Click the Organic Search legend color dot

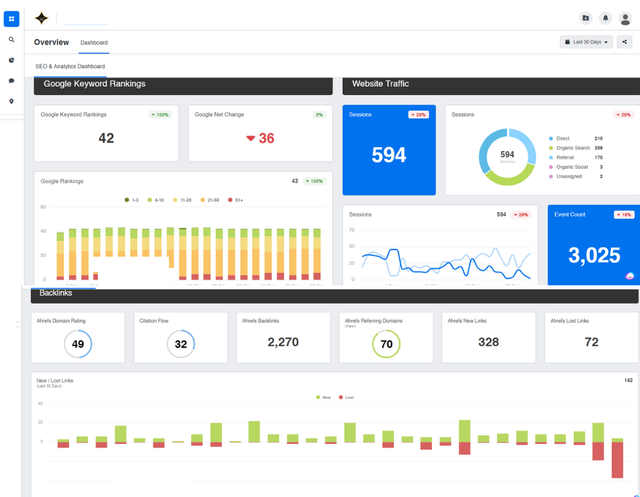551,148
